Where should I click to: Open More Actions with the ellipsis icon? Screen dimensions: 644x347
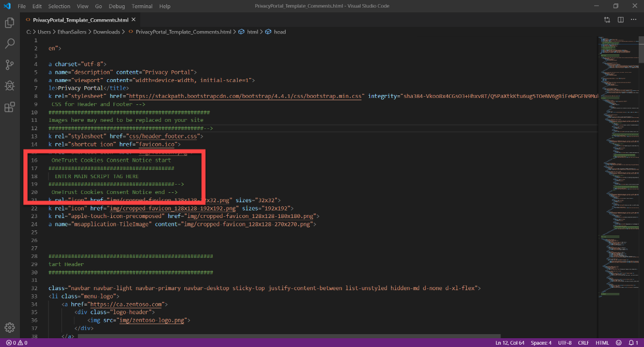(634, 19)
